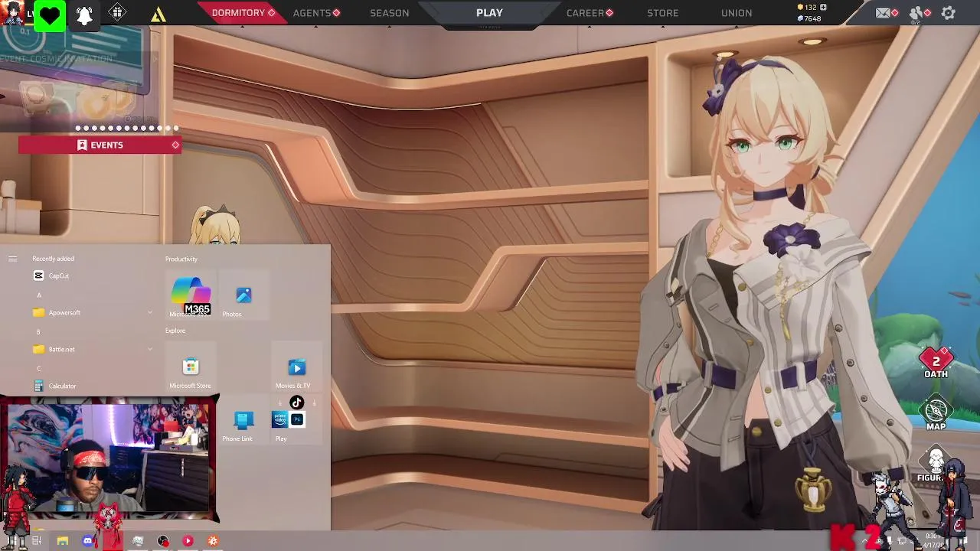Add gold currency with plus button
Viewport: 980px width, 551px height.
(823, 7)
